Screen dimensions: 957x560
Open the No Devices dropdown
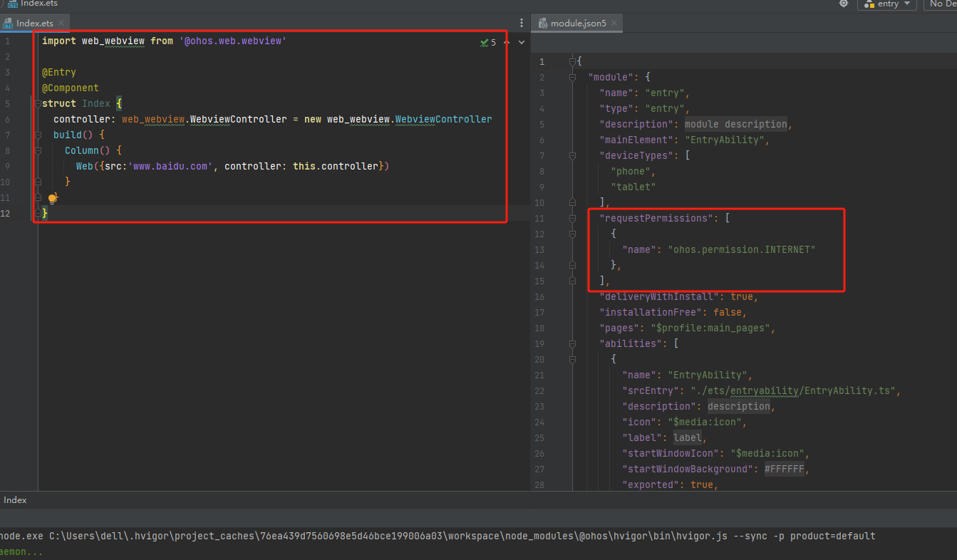(941, 4)
